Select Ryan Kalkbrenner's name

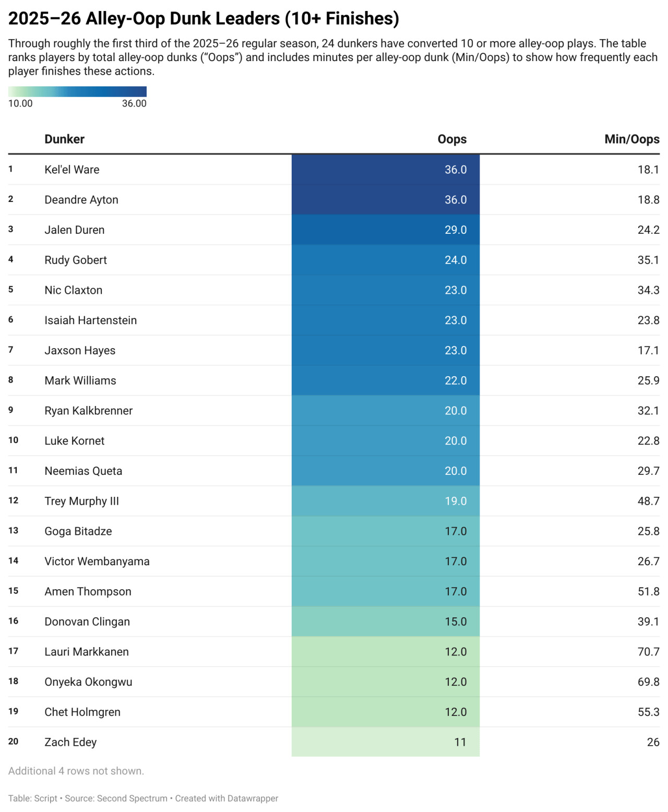pos(89,411)
